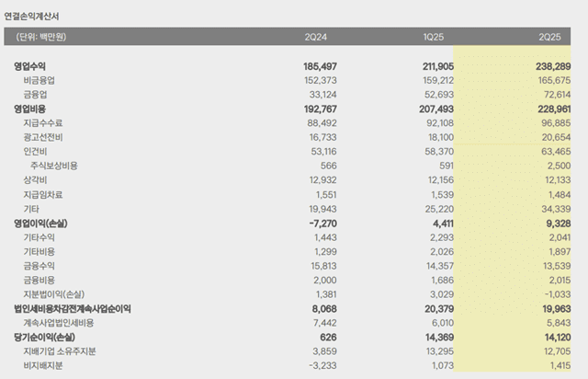
Task: Click the 연결손익계산서 title
Action: point(31,17)
